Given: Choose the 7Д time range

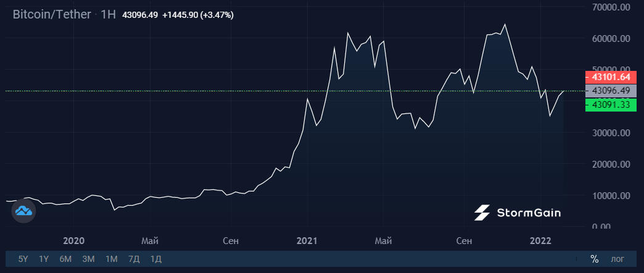Looking at the screenshot, I should coord(134,259).
